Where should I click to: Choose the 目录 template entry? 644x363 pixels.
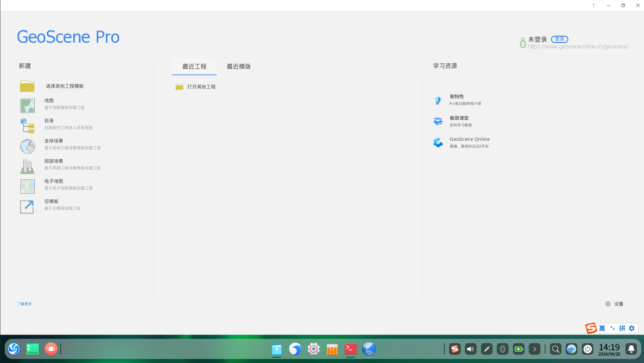point(69,124)
